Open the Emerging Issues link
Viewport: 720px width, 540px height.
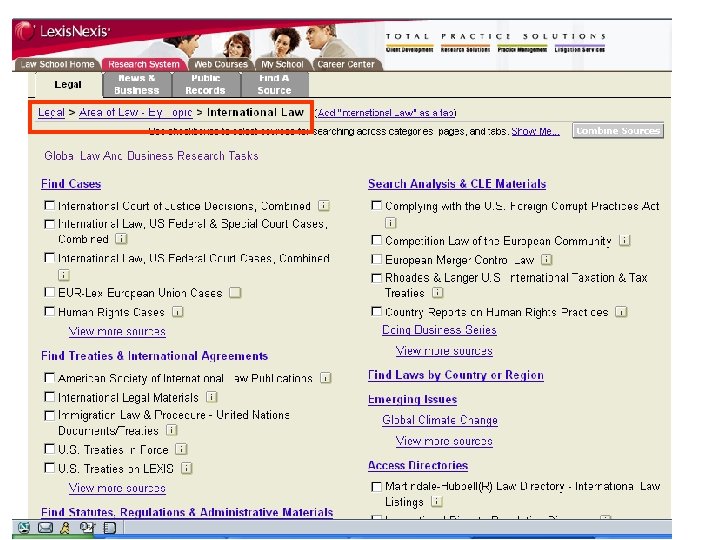412,399
